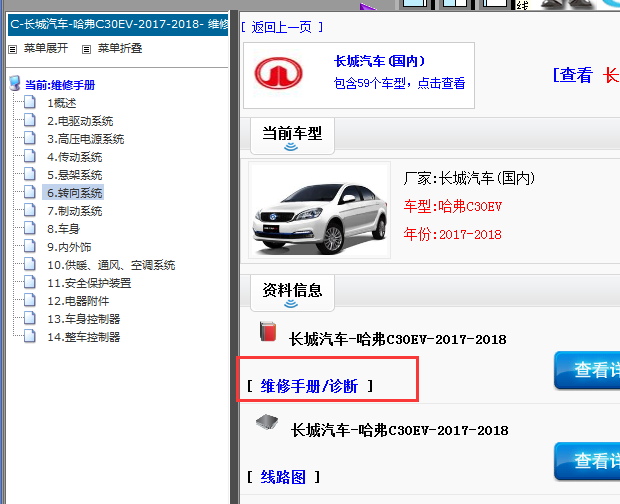Open tree item 8.车身
Viewport: 620px width, 504px height.
pyautogui.click(x=64, y=229)
